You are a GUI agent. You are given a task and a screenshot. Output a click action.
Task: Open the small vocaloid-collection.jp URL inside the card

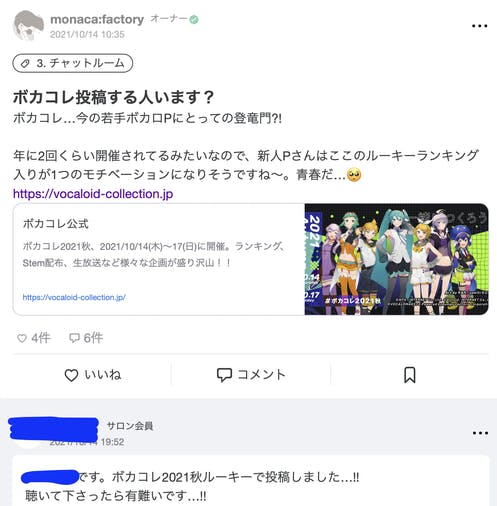tap(74, 297)
